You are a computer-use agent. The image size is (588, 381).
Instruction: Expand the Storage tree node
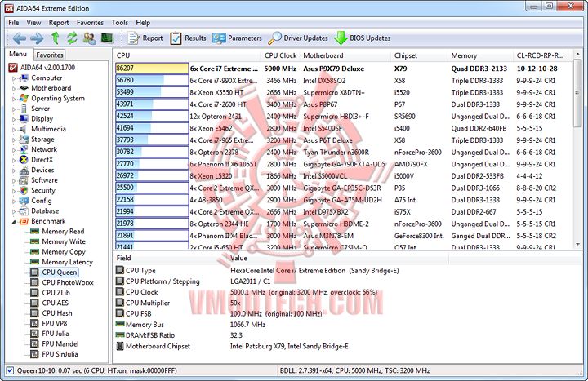pos(14,140)
